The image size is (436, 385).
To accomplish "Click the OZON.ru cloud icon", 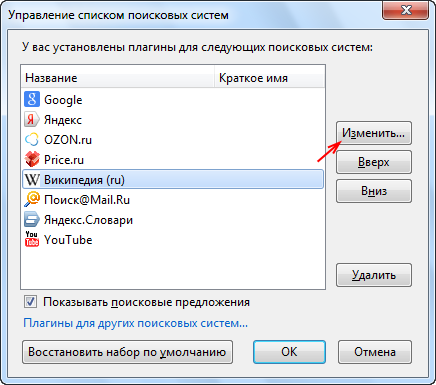I will tap(32, 140).
